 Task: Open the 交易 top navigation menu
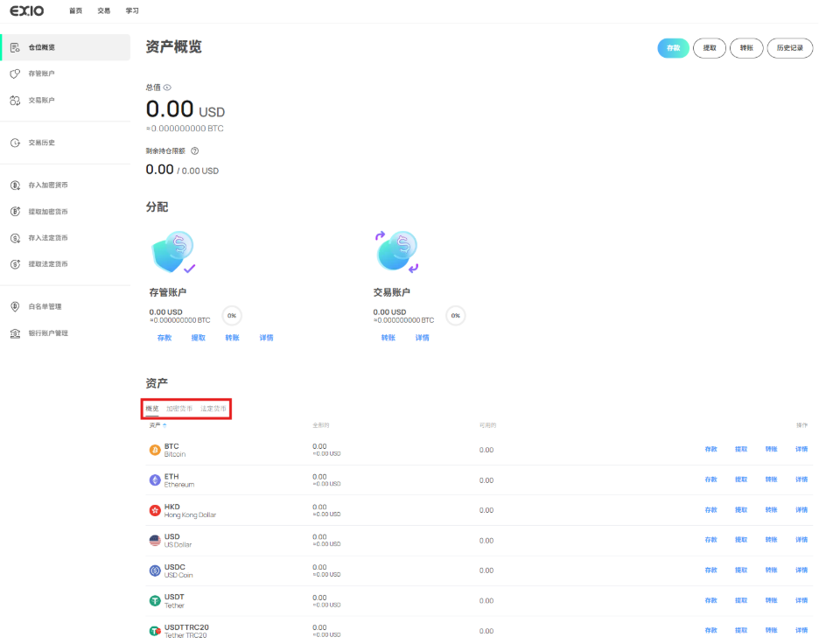click(104, 10)
